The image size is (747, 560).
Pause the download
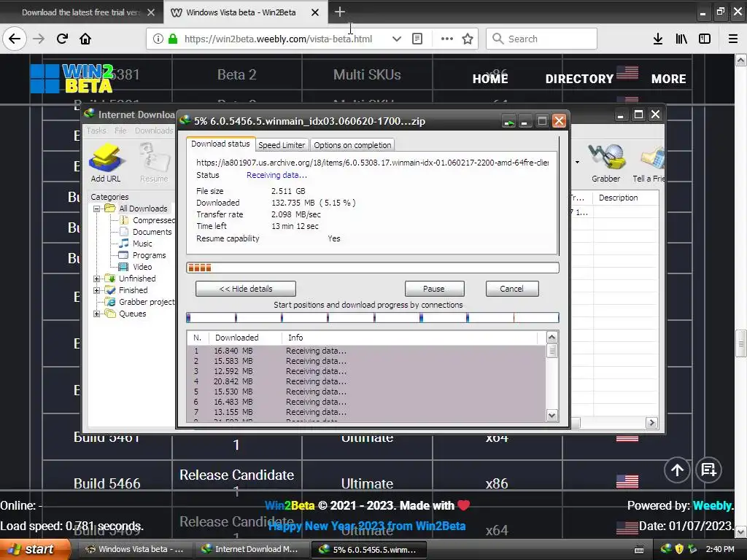(434, 289)
